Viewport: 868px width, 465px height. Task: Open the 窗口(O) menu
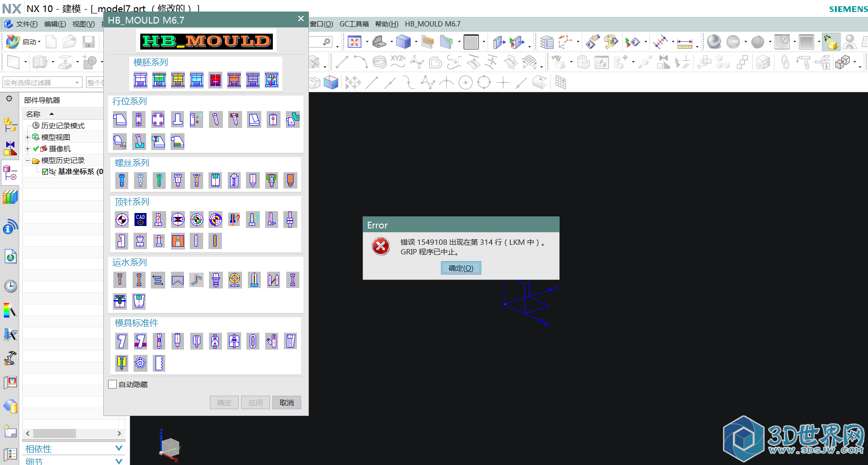[x=321, y=24]
